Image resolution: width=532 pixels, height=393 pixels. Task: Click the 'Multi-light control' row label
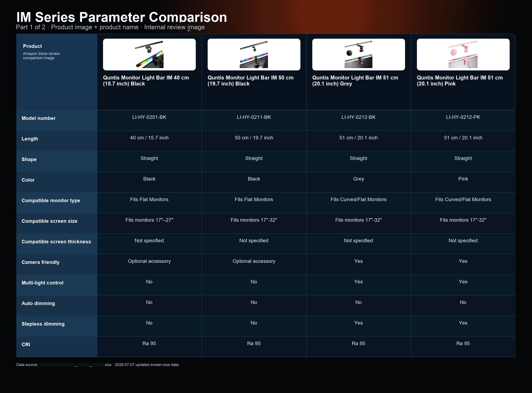click(42, 283)
